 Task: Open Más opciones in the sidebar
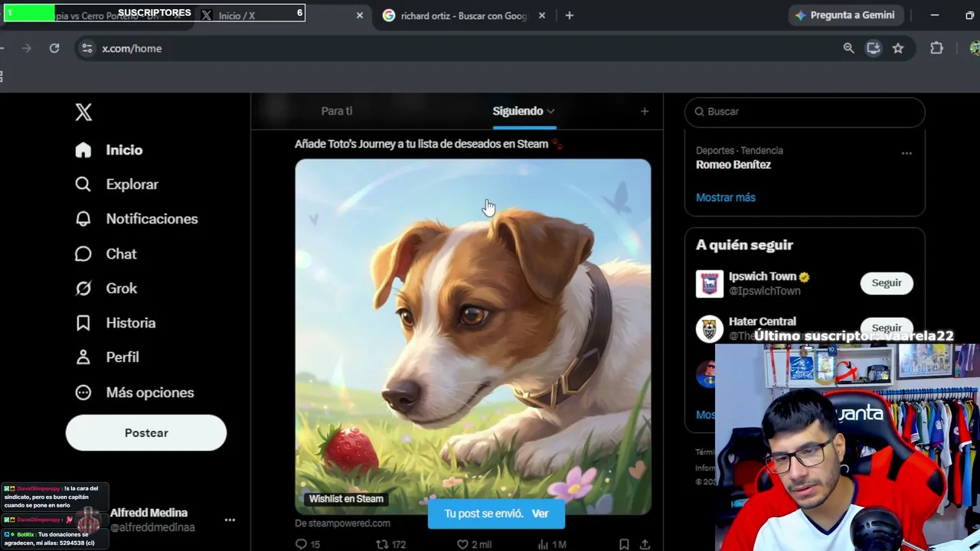point(135,393)
